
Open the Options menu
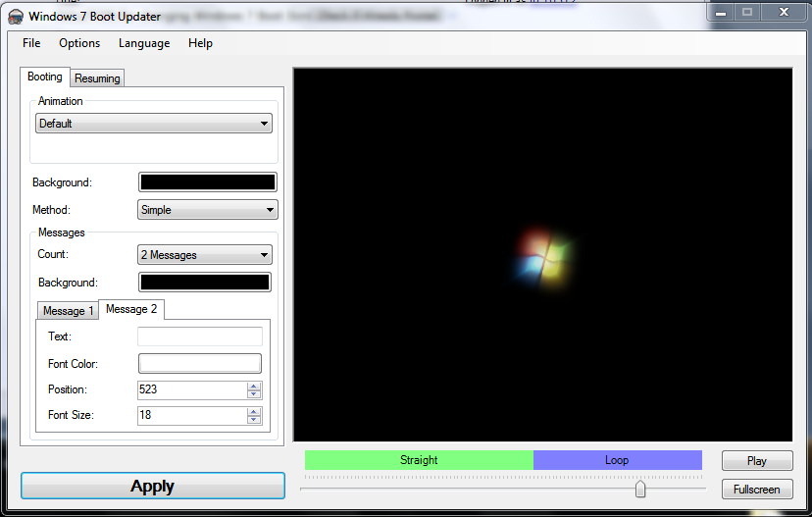79,43
